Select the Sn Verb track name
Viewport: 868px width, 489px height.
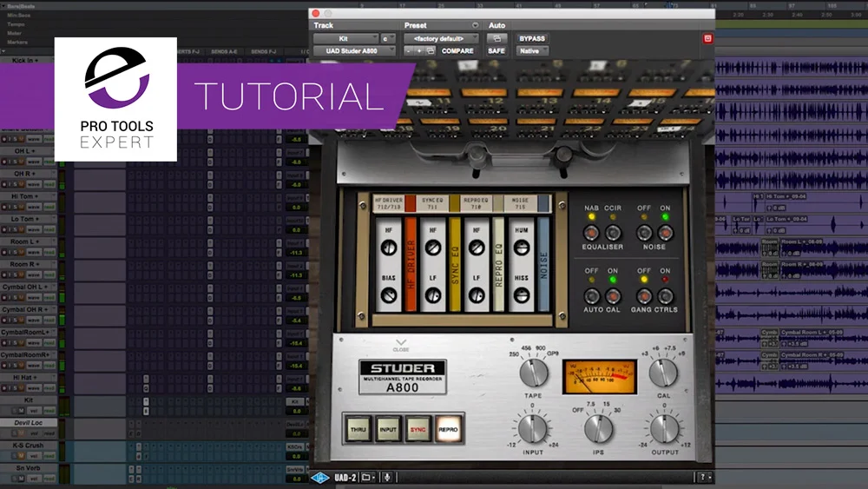[x=28, y=468]
